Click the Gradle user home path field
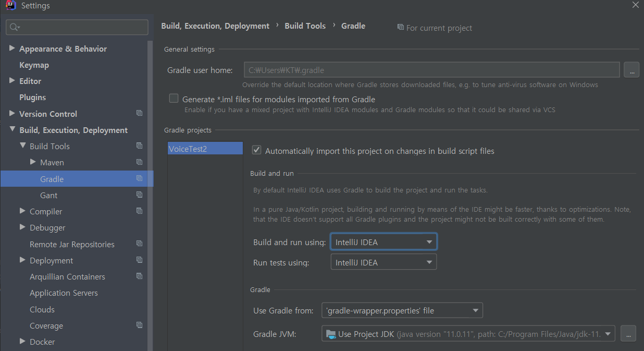The width and height of the screenshot is (644, 351). [432, 70]
